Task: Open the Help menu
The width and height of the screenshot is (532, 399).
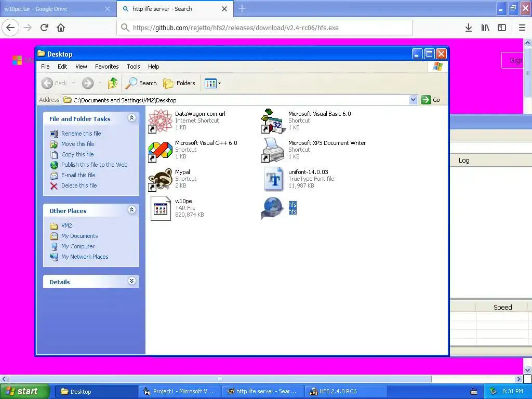Action: 153,66
